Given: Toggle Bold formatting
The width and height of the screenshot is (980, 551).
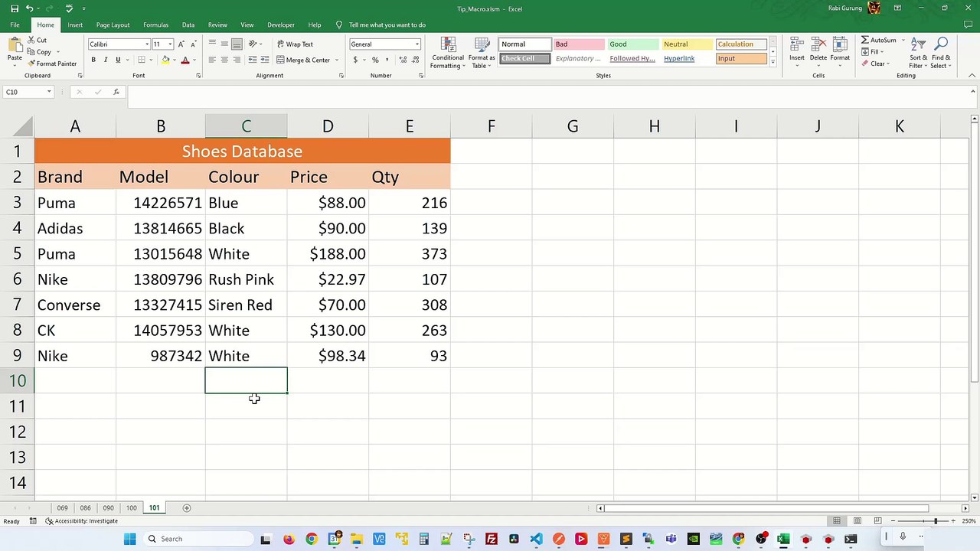Looking at the screenshot, I should click(x=93, y=60).
